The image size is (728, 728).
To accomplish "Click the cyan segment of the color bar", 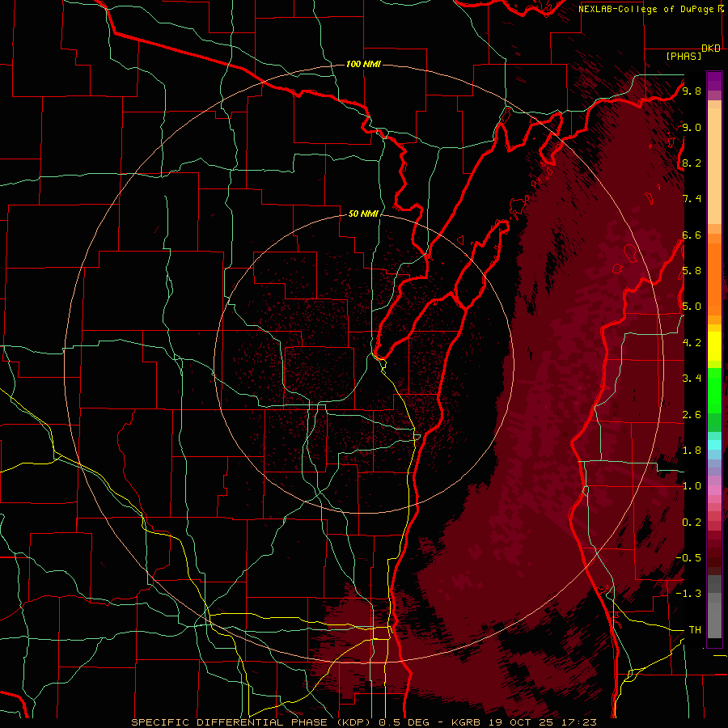I will (x=714, y=445).
